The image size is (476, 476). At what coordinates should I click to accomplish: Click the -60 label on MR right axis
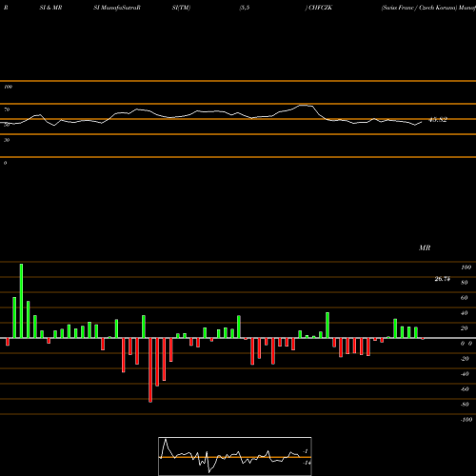click(x=465, y=389)
